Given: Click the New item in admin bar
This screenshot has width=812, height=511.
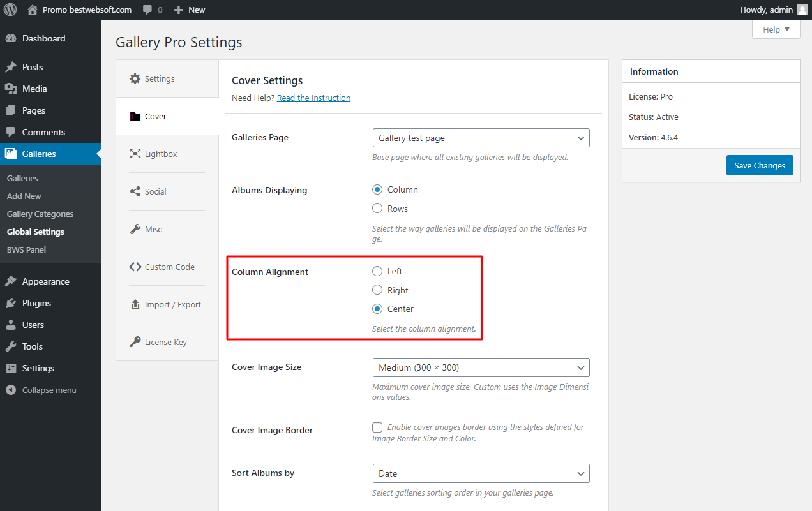Looking at the screenshot, I should pyautogui.click(x=190, y=10).
